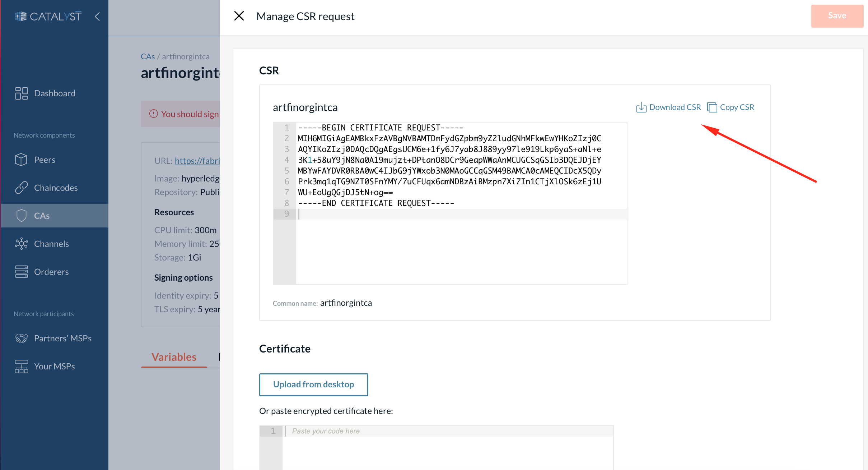Select Peers in the sidebar
Screen dimensions: 868x470
(45, 160)
